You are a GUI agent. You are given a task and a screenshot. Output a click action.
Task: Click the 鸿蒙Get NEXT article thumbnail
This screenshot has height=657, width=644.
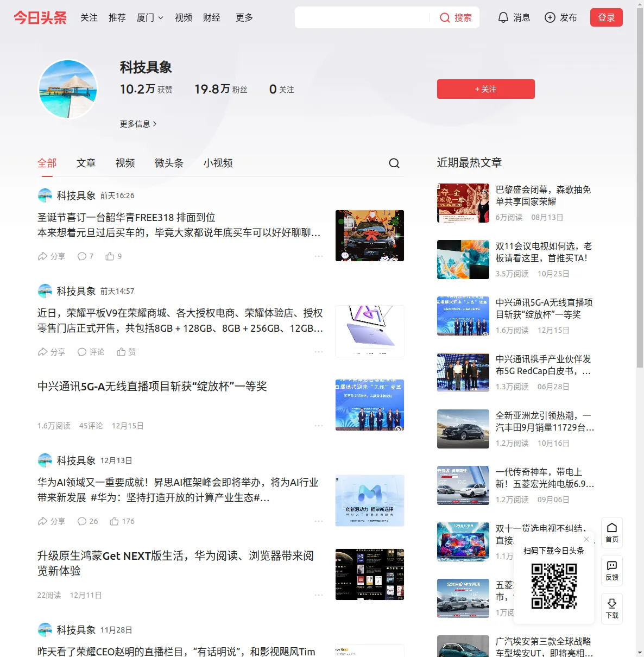pos(370,574)
